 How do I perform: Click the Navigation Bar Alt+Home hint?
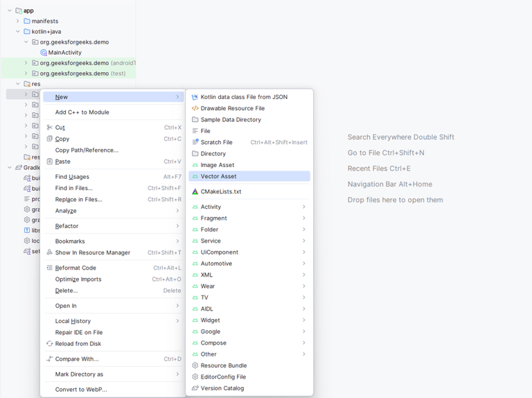click(390, 184)
